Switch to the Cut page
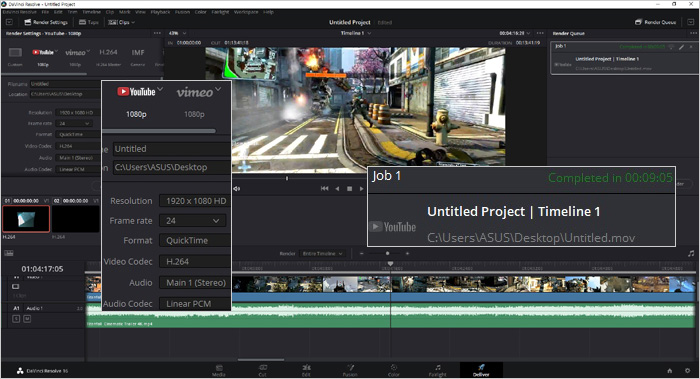700x379 pixels. coord(262,371)
